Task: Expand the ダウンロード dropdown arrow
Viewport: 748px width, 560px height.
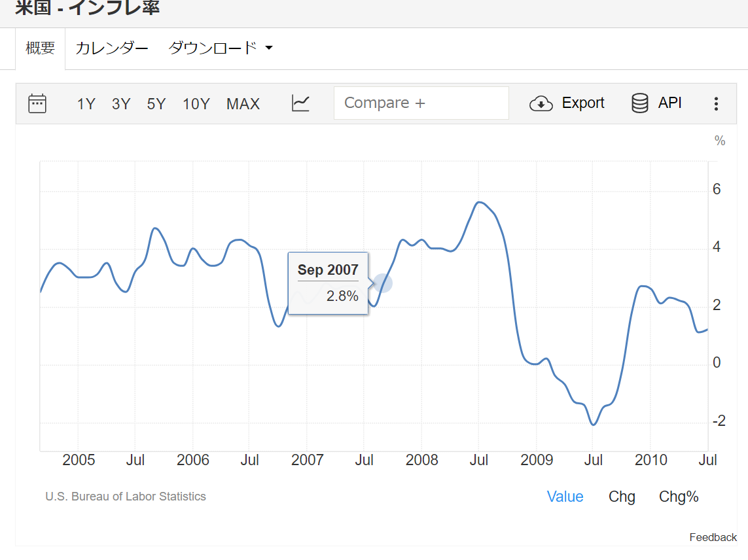Action: point(268,48)
